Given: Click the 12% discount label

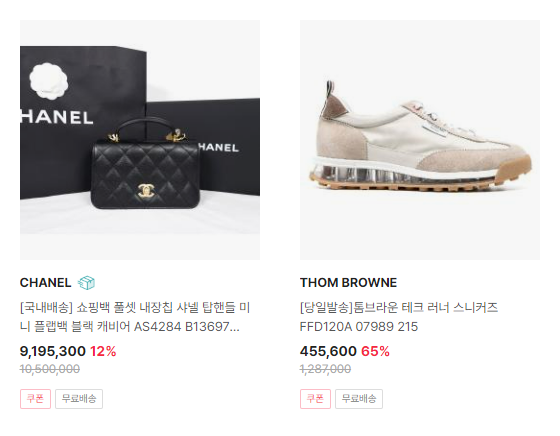Looking at the screenshot, I should [103, 351].
